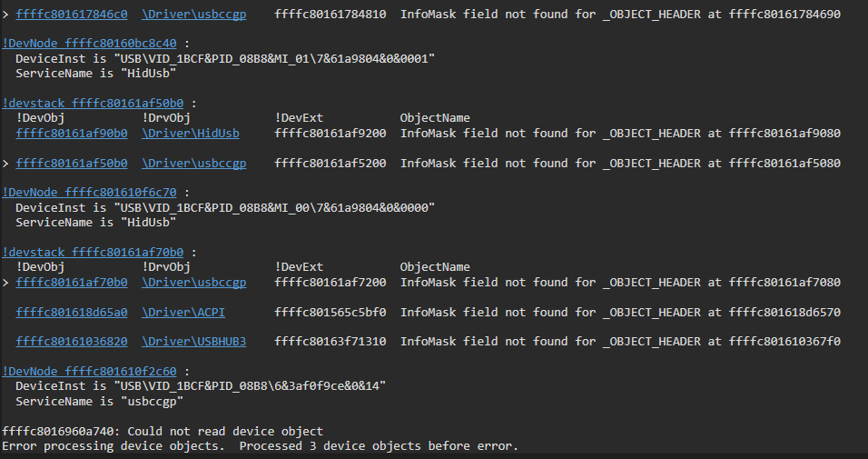Open \Driver\usbccgp link with DevExt ffffc80161af5200
This screenshot has width=868, height=459.
[193, 164]
